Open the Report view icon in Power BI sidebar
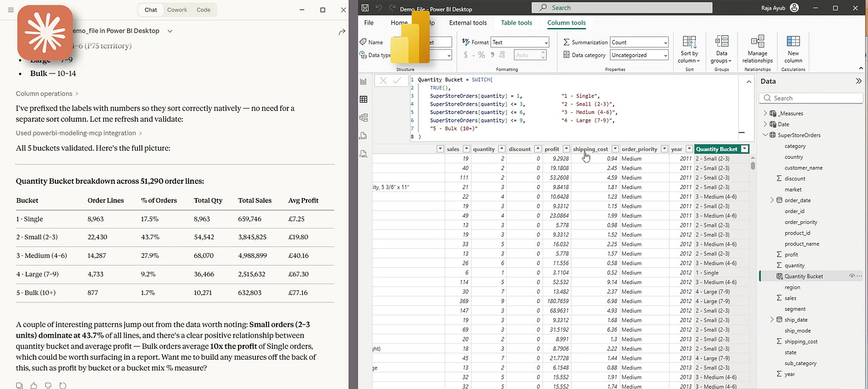The image size is (868, 389). [x=364, y=82]
